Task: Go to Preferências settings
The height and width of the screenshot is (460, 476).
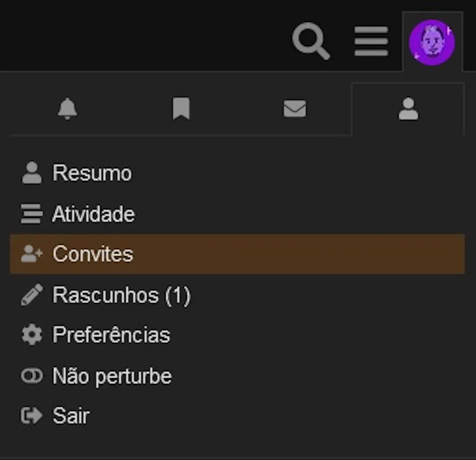Action: point(111,335)
